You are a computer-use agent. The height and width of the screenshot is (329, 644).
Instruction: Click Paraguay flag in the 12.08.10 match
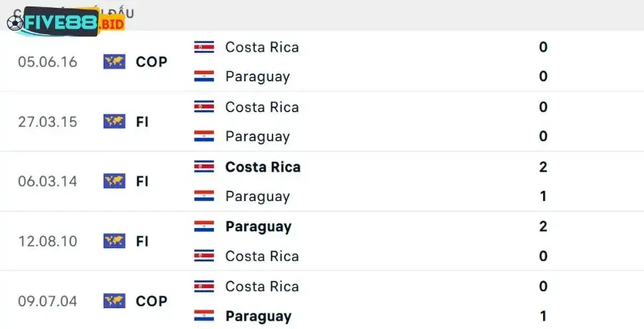click(x=204, y=227)
